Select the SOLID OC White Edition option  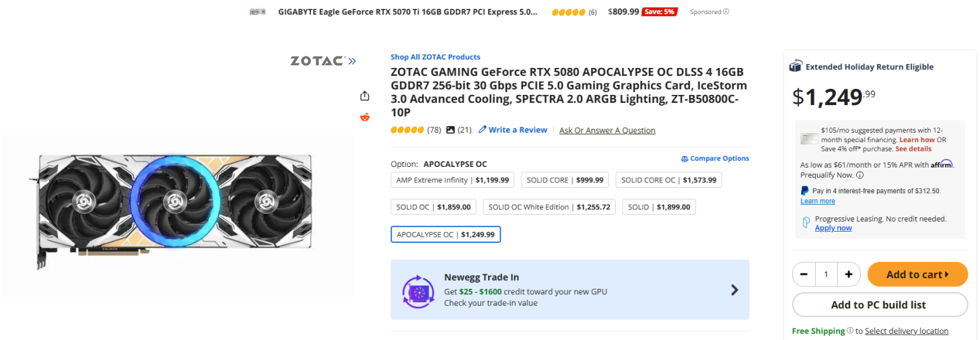(x=549, y=207)
